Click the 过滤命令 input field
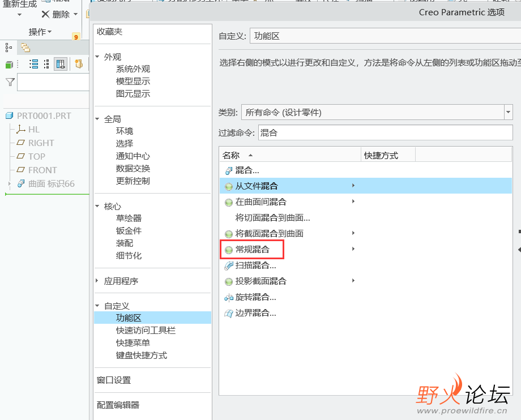This screenshot has width=521, height=420. (386, 133)
